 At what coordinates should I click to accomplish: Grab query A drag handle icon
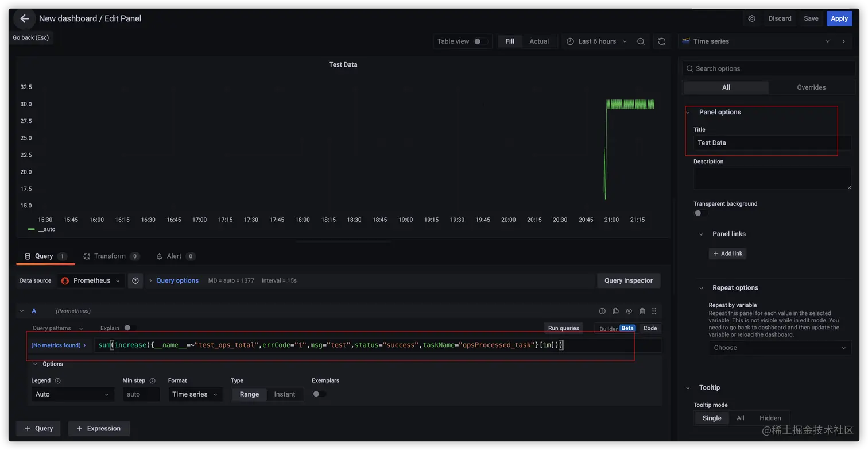(654, 311)
